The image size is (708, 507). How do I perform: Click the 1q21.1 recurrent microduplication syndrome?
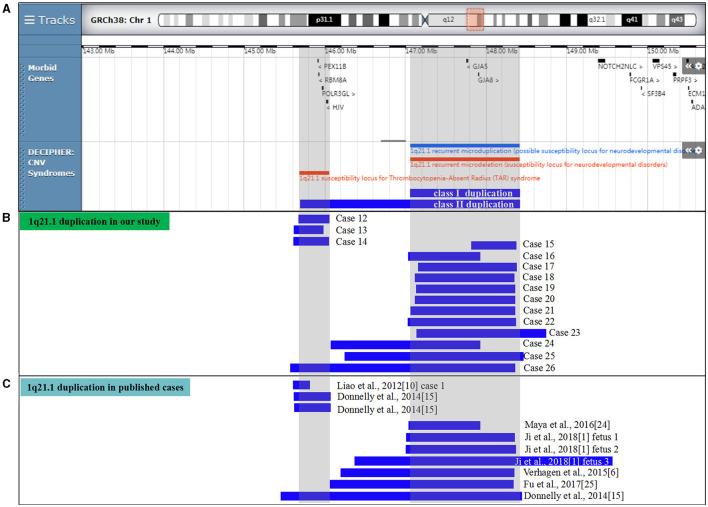[545, 151]
